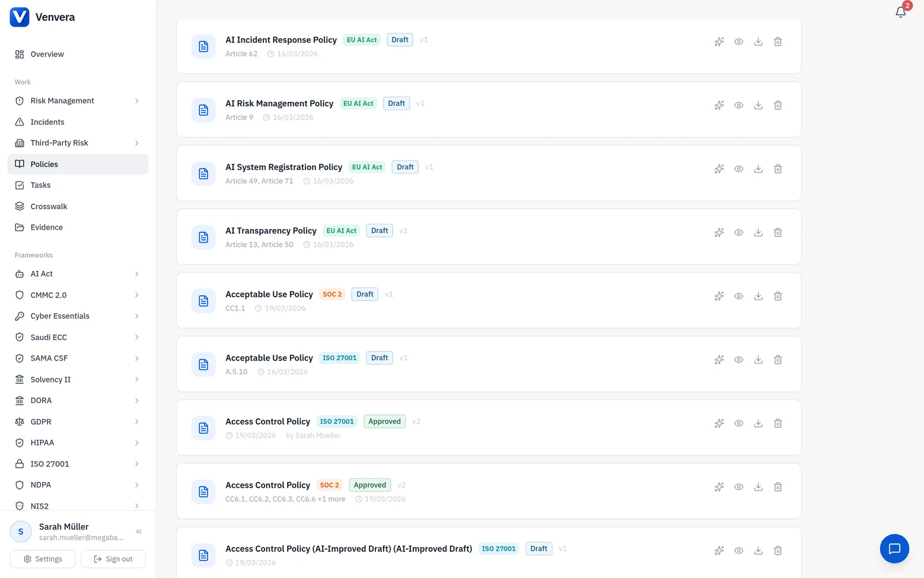Download the SOC 2 Access Control Policy
The width and height of the screenshot is (924, 578).
click(x=758, y=487)
